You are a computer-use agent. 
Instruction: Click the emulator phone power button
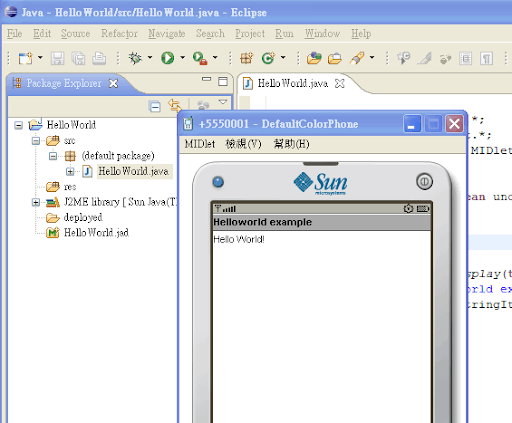pyautogui.click(x=424, y=182)
